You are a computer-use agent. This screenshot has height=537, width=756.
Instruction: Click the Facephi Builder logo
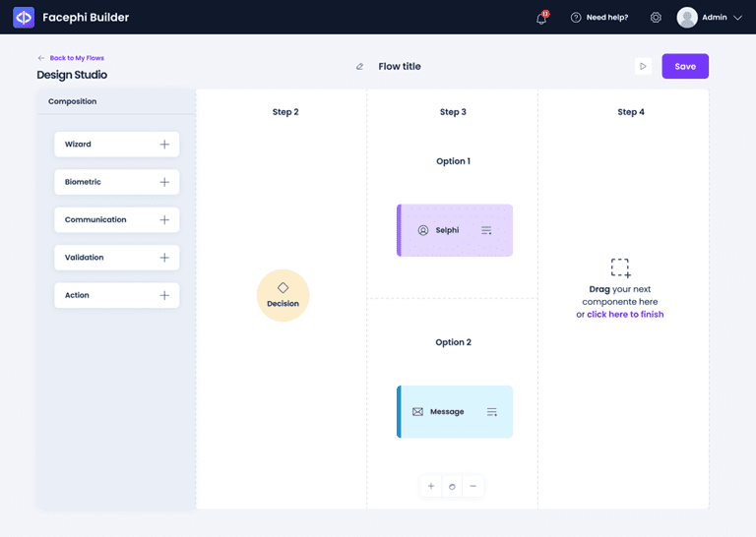[24, 18]
